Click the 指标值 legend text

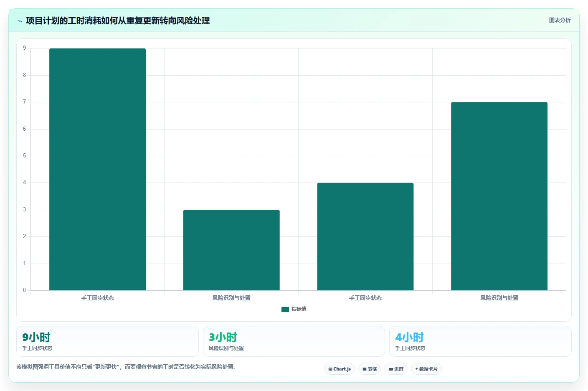click(x=299, y=309)
